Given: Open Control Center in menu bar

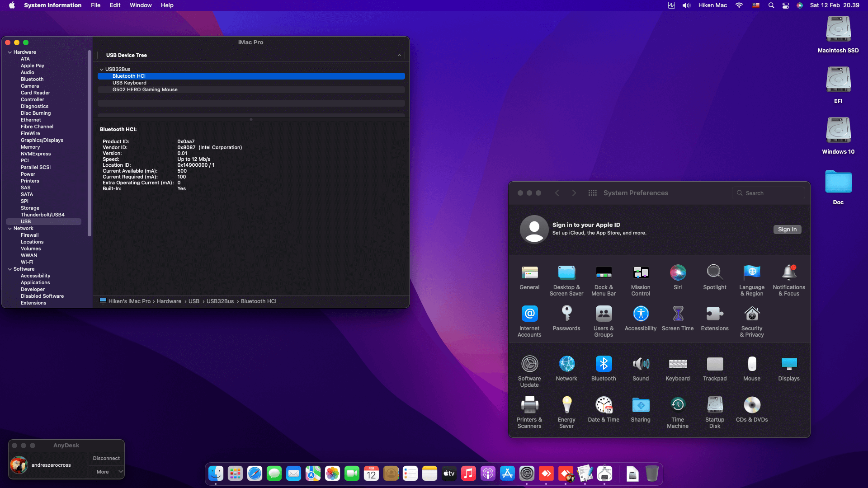Looking at the screenshot, I should (786, 5).
